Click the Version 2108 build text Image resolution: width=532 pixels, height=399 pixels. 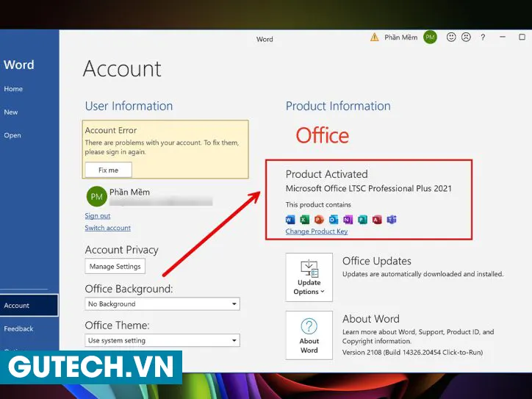coord(412,353)
